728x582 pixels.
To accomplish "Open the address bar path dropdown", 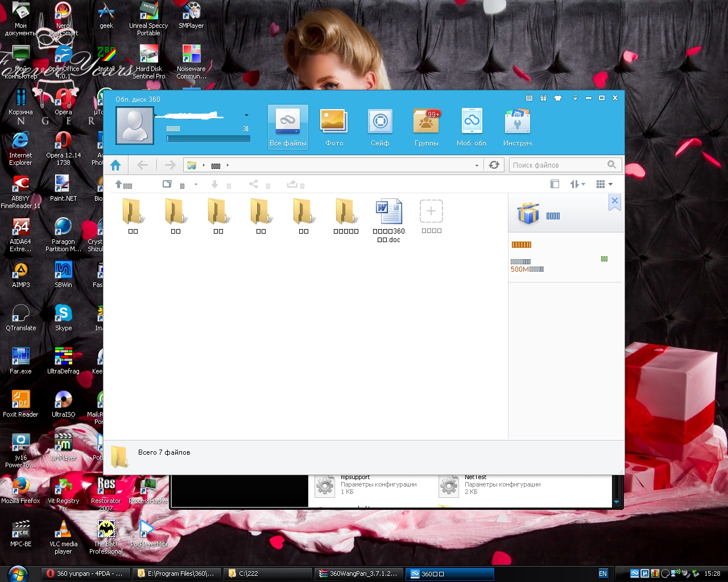I will tap(477, 165).
